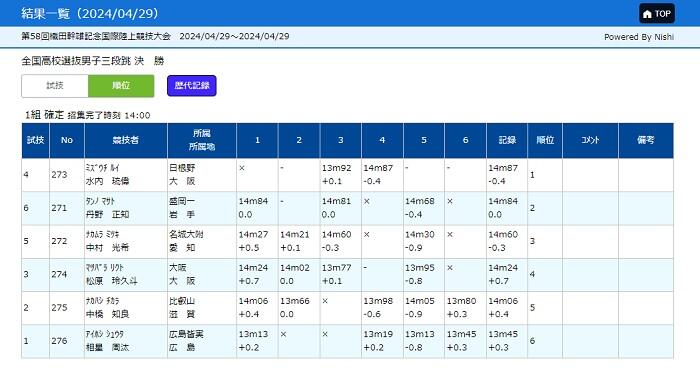This screenshot has height=381, width=700.
Task: Click attempt 5 result 14m68 -0.4
Action: pyautogui.click(x=424, y=208)
